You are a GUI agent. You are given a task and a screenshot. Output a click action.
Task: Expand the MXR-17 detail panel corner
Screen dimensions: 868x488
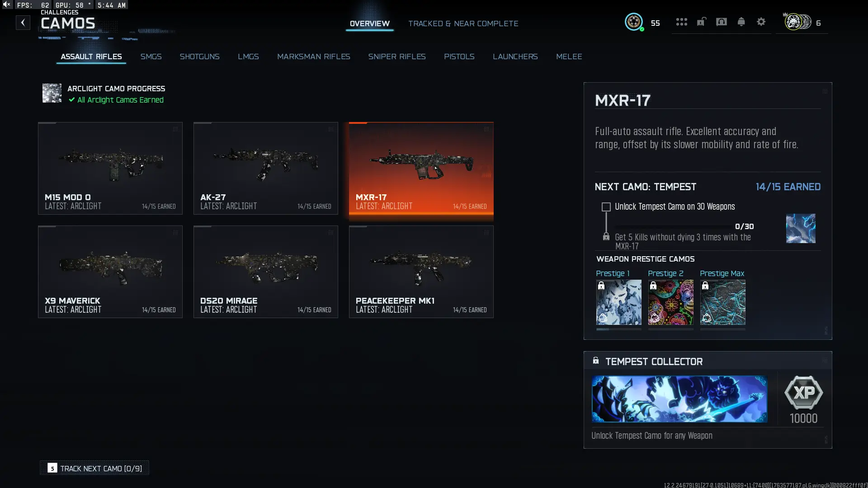pyautogui.click(x=826, y=90)
